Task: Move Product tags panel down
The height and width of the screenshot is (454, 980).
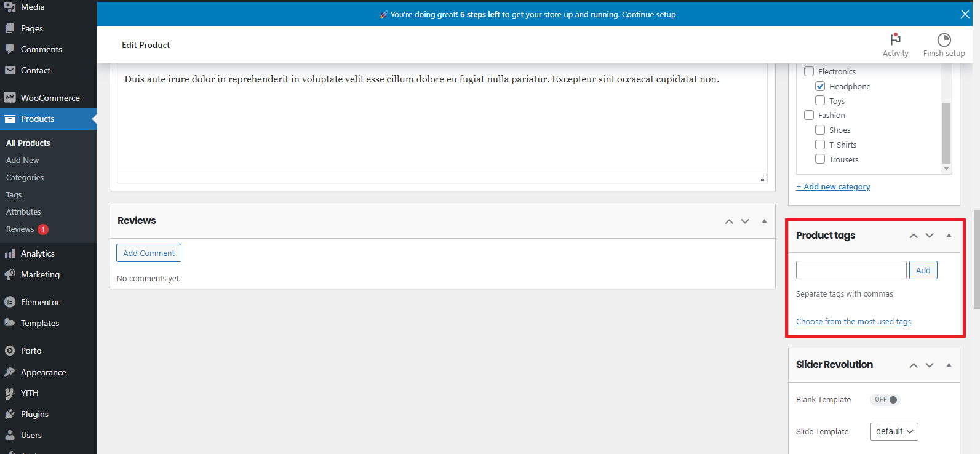Action: (930, 236)
